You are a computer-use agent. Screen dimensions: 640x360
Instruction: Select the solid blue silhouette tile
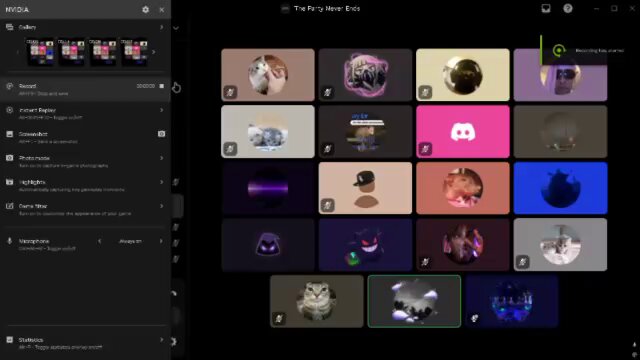[560, 188]
